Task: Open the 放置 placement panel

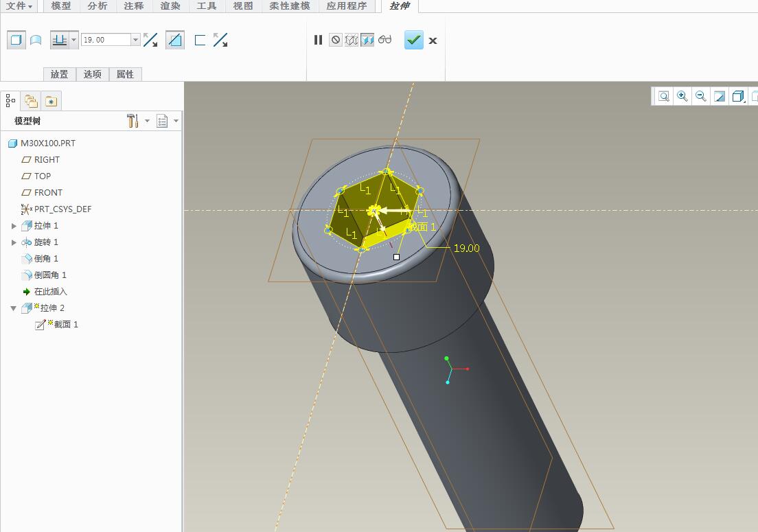Action: coord(60,74)
